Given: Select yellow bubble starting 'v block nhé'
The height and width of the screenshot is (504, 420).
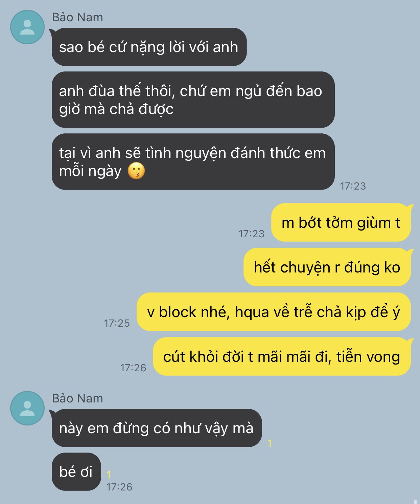Looking at the screenshot, I should tap(274, 312).
